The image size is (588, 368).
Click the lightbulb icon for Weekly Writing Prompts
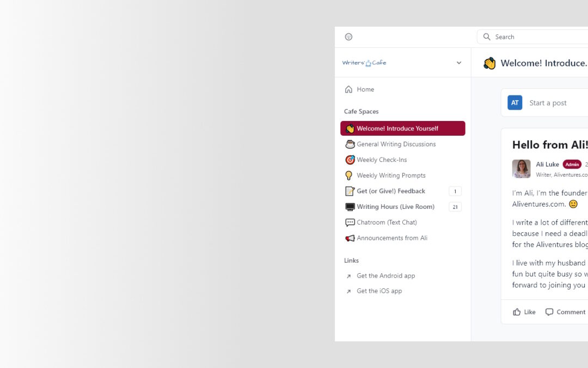point(348,176)
